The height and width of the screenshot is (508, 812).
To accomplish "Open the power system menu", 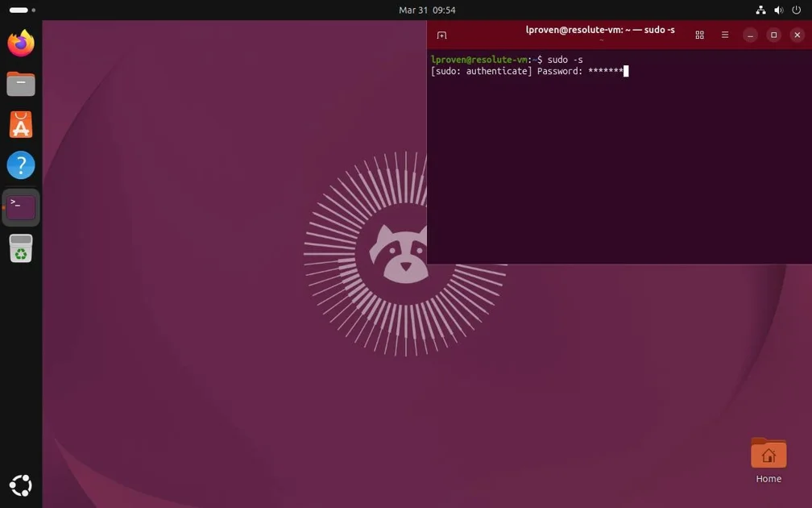I will 797,10.
